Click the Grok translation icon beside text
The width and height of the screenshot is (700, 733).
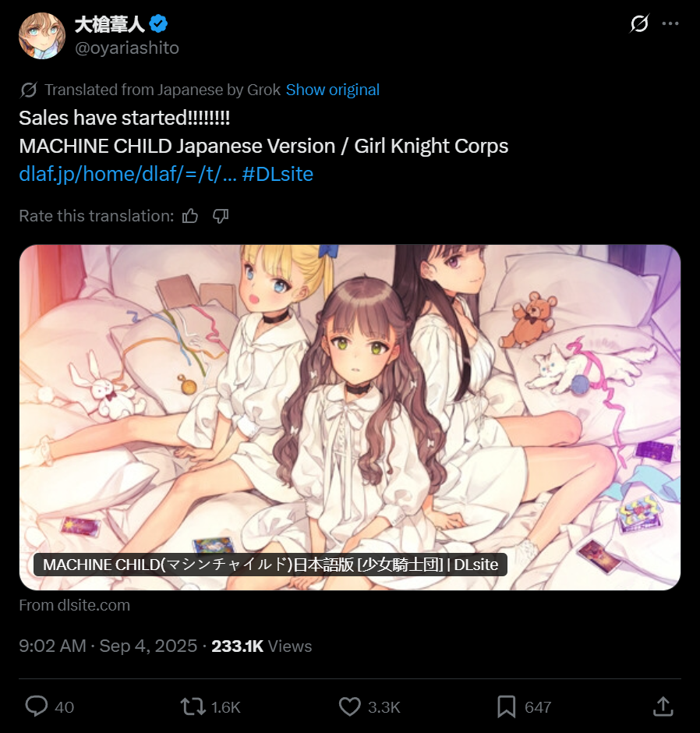click(29, 90)
